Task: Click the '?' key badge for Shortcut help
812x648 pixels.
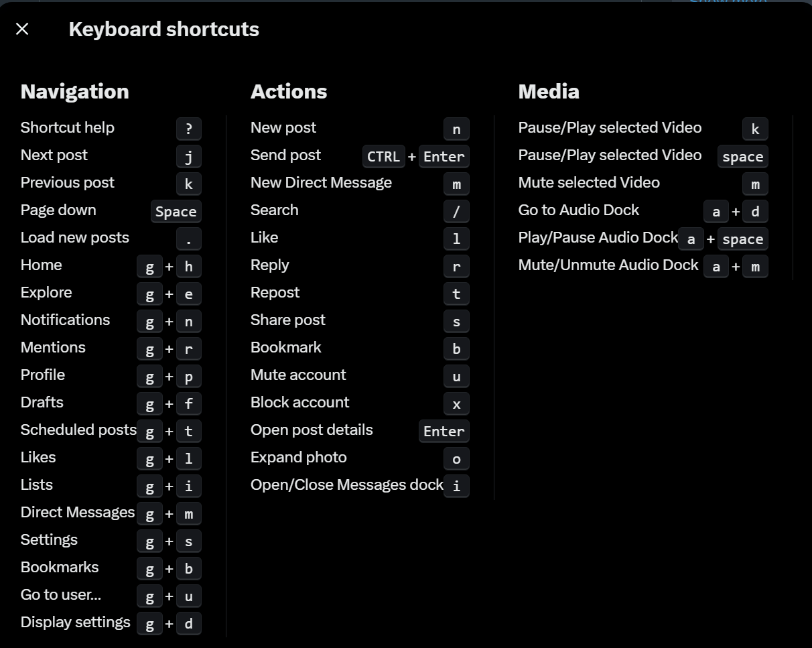Action: (189, 129)
